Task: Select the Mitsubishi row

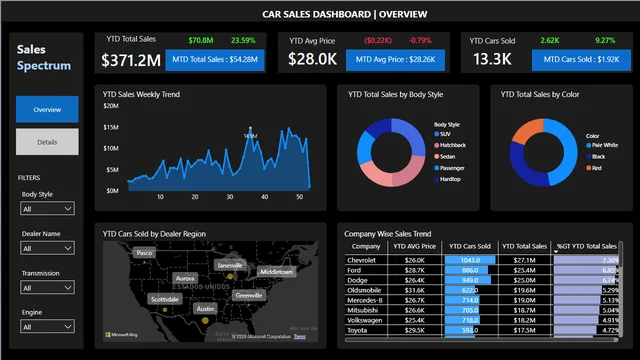Action: (482, 310)
